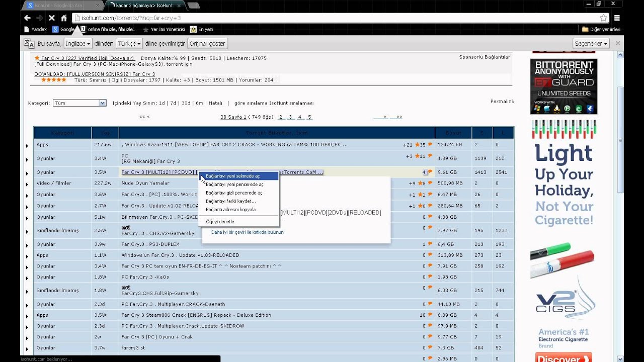644x362 pixels.
Task: Click comment flag icon in Nude Oyun Yamalar row
Action: (x=430, y=183)
